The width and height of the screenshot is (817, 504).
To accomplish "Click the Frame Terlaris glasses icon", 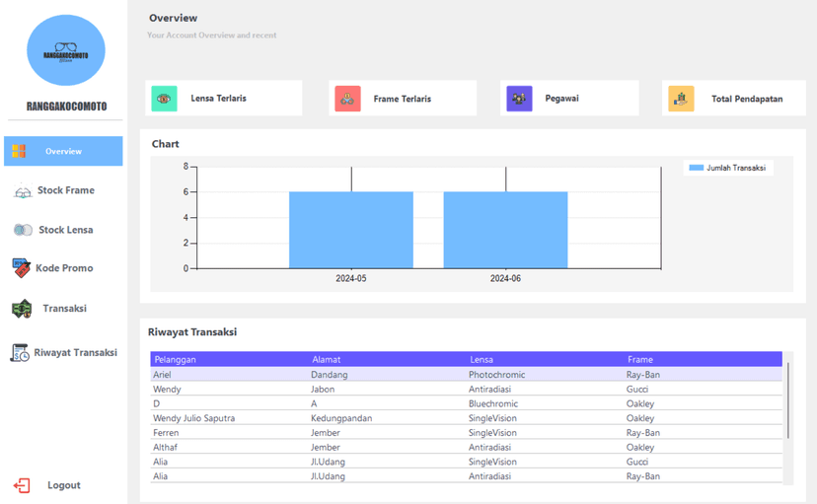I will coord(347,99).
